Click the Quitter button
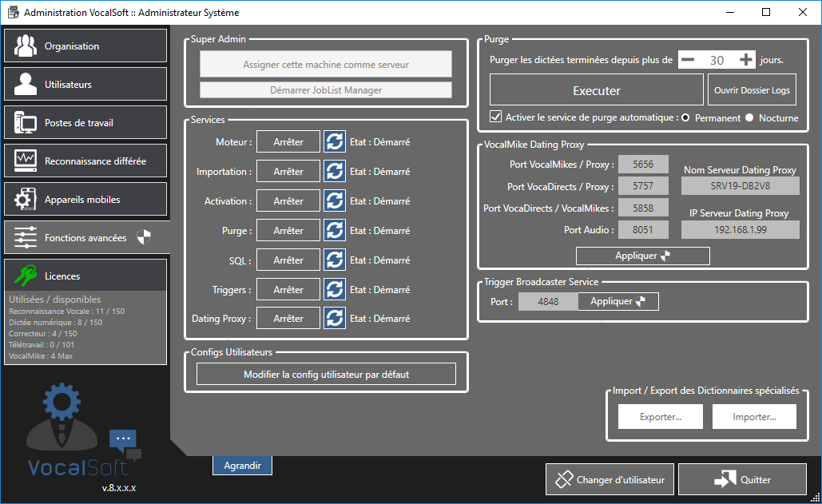This screenshot has height=504, width=822. (742, 479)
